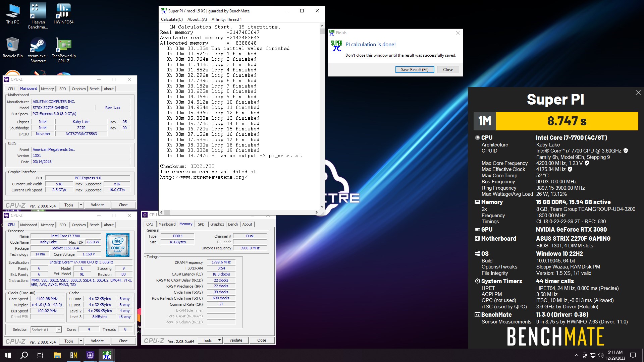The height and width of the screenshot is (362, 644).
Task: Open volume control in system tray
Action: [600, 355]
